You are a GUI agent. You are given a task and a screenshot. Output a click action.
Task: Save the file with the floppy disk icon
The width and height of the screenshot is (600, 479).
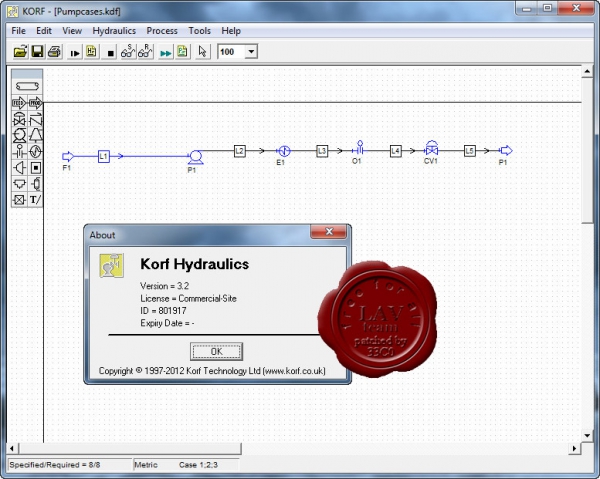tap(37, 52)
